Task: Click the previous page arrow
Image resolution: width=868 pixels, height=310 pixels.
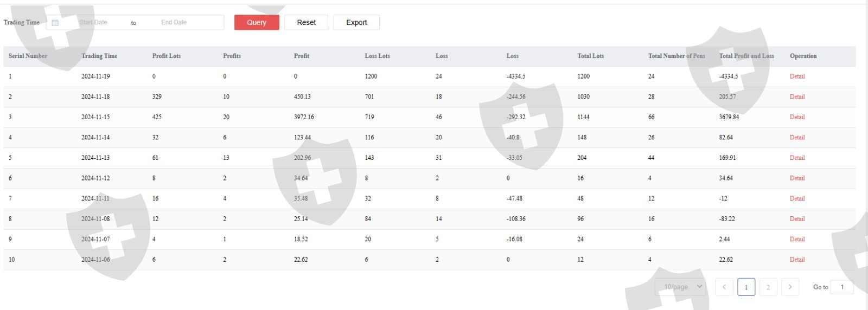Action: coord(724,287)
